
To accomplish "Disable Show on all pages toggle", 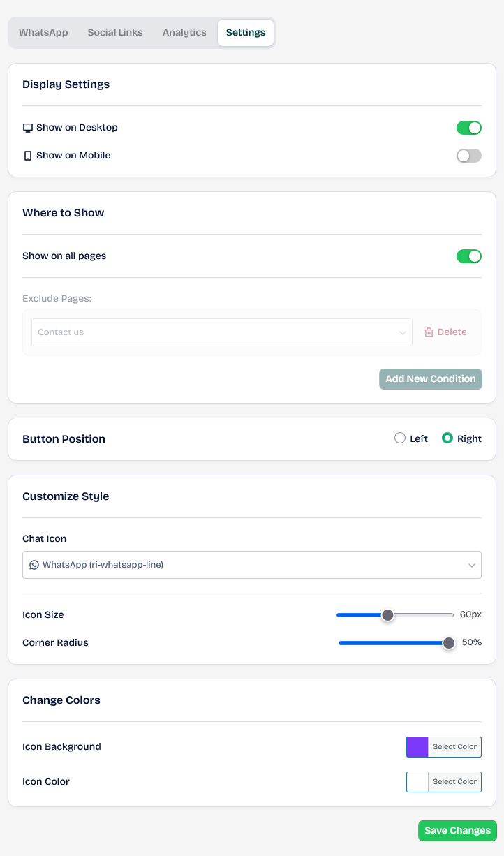I will 468,256.
